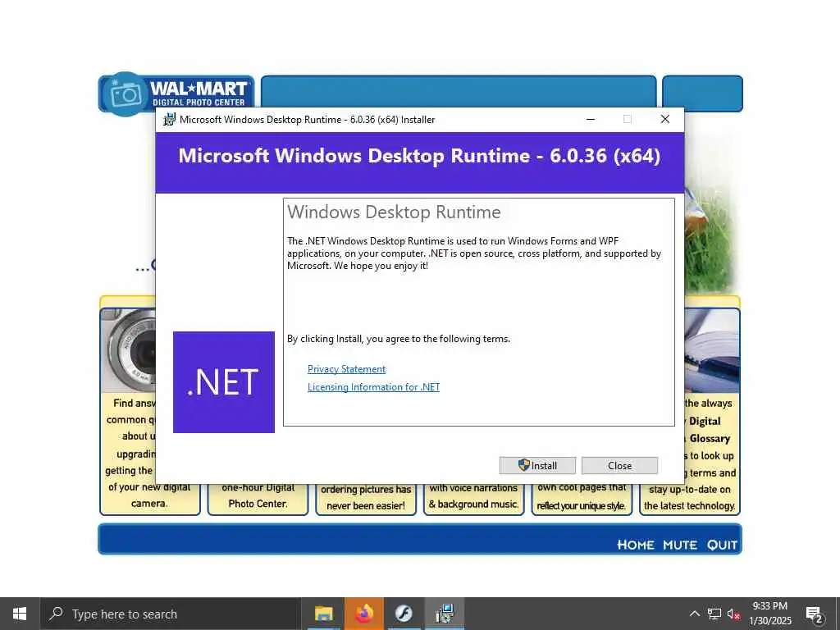Switch to Flash Player taskbar icon

[x=404, y=614]
